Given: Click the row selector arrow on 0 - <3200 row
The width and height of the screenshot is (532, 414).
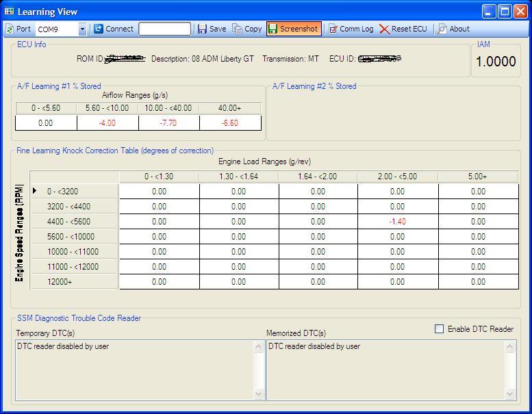Looking at the screenshot, I should (35, 191).
